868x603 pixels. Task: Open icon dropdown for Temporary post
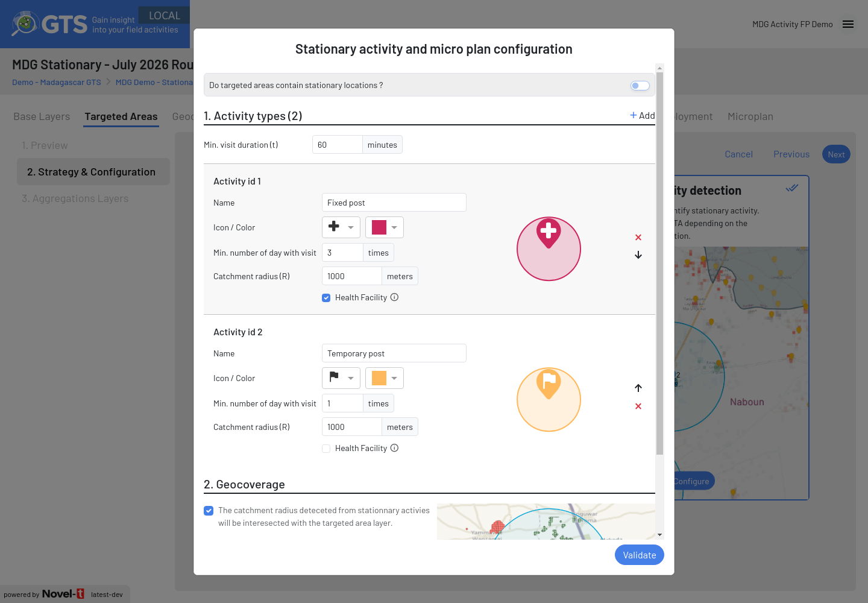341,378
